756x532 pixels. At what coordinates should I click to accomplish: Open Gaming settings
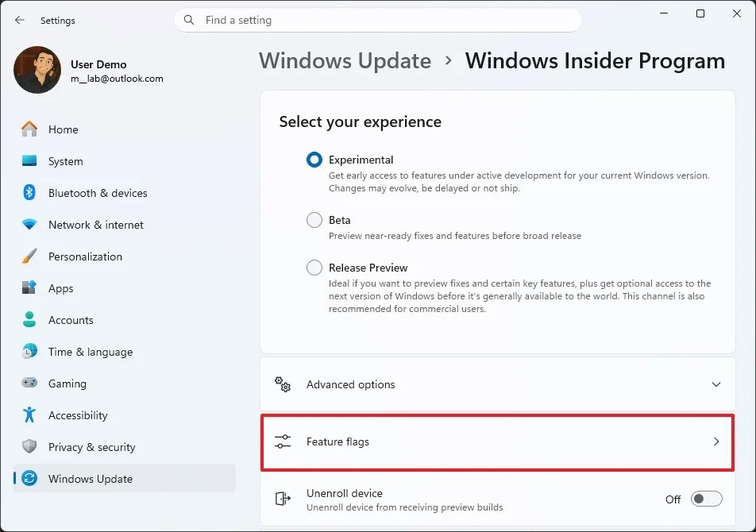coord(125,384)
